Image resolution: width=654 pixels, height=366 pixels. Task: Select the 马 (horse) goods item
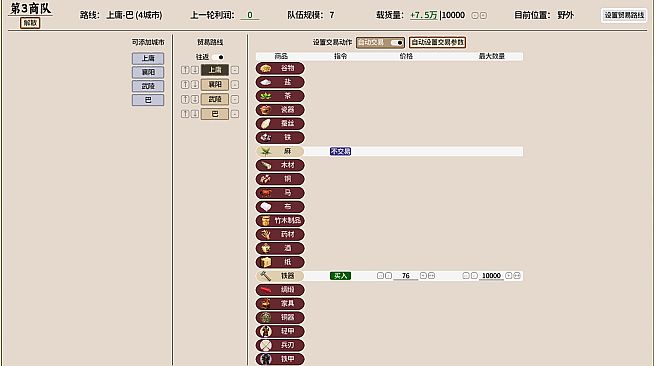[x=280, y=193]
